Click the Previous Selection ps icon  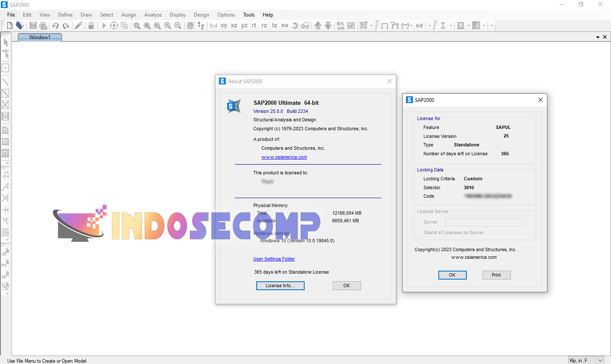pyautogui.click(x=5, y=263)
